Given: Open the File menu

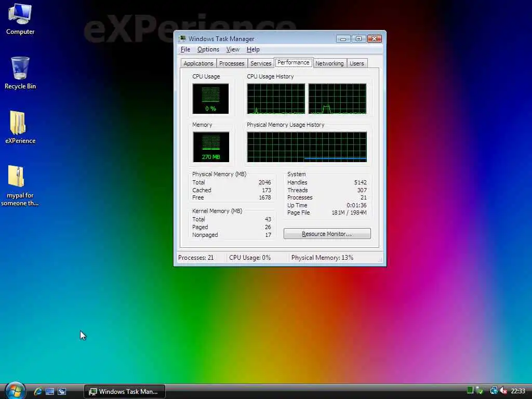Looking at the screenshot, I should click(185, 49).
